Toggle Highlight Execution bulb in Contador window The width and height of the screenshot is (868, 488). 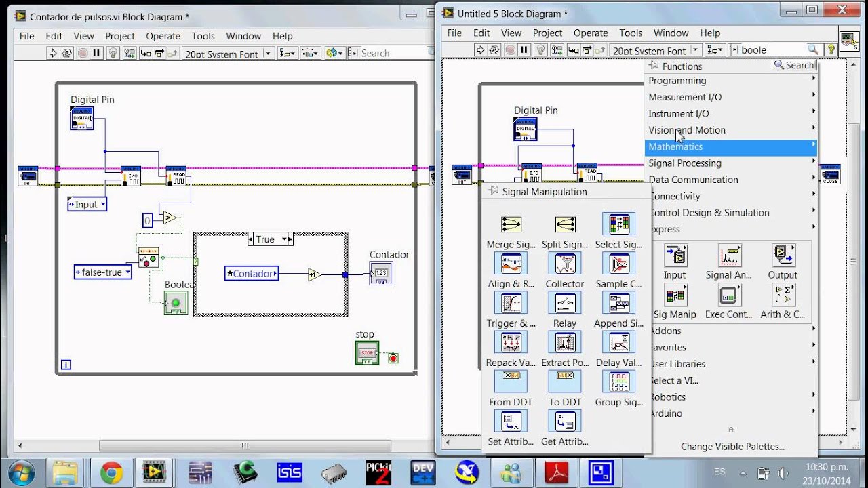pyautogui.click(x=113, y=53)
